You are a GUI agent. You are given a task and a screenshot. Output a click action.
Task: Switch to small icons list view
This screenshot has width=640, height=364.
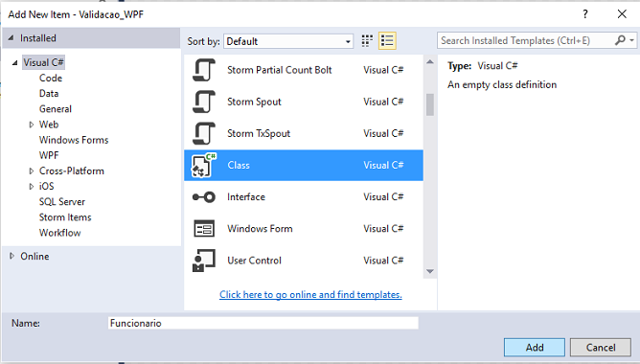pos(387,41)
